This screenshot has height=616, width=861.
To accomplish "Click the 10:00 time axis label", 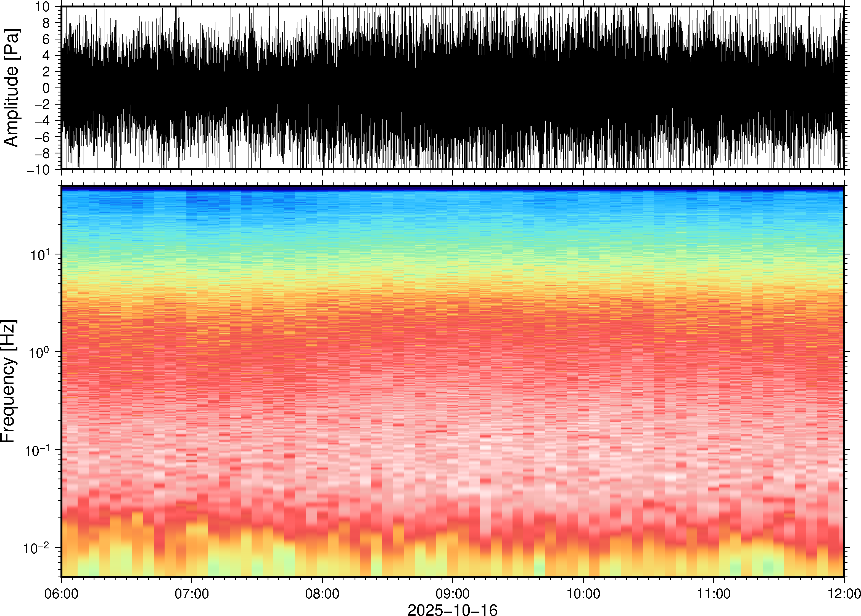I will [x=583, y=594].
